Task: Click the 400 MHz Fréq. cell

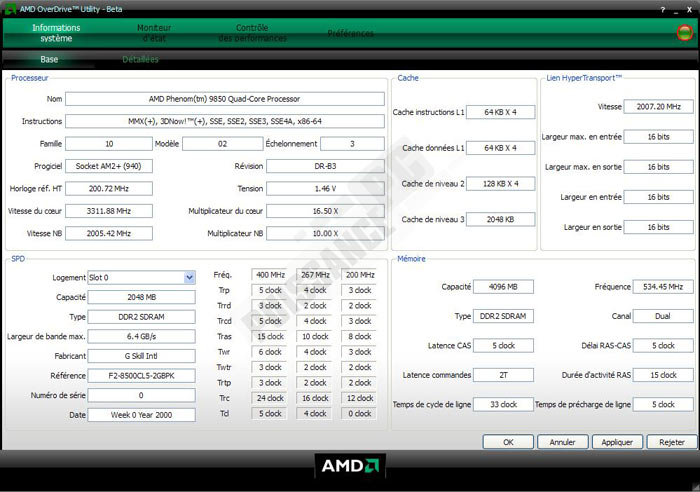Action: click(x=270, y=275)
